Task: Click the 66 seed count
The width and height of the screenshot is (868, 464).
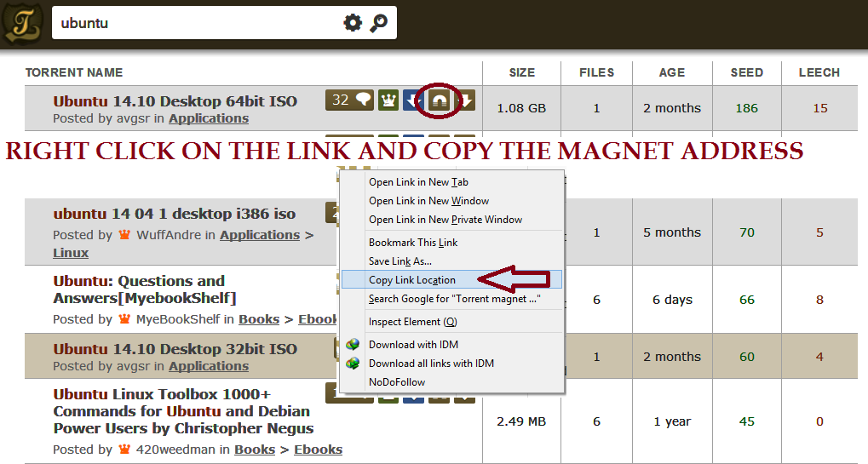Action: tap(747, 300)
